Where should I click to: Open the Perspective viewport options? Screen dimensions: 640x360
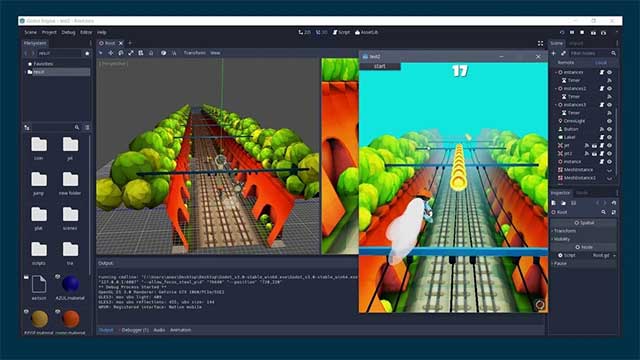pyautogui.click(x=113, y=64)
